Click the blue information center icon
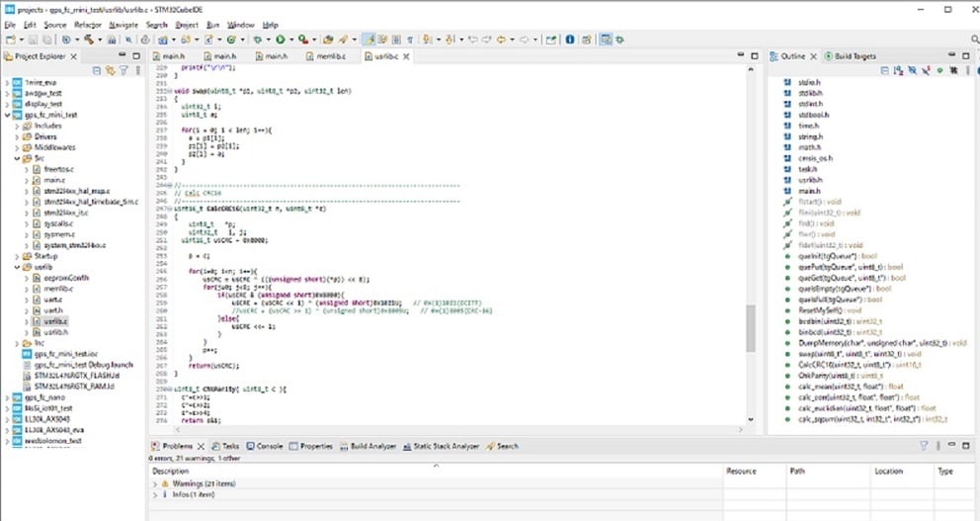This screenshot has height=521, width=980. [x=570, y=40]
